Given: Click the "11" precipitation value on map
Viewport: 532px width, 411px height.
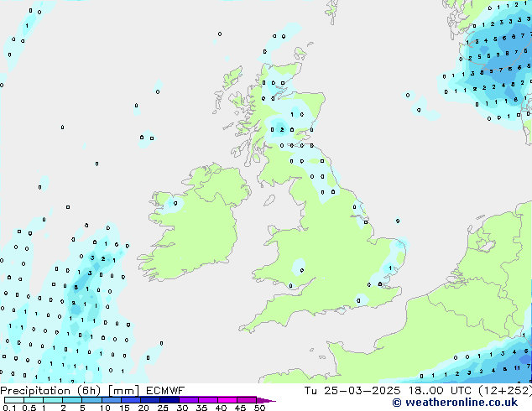Looking at the screenshot, I should [x=517, y=368].
